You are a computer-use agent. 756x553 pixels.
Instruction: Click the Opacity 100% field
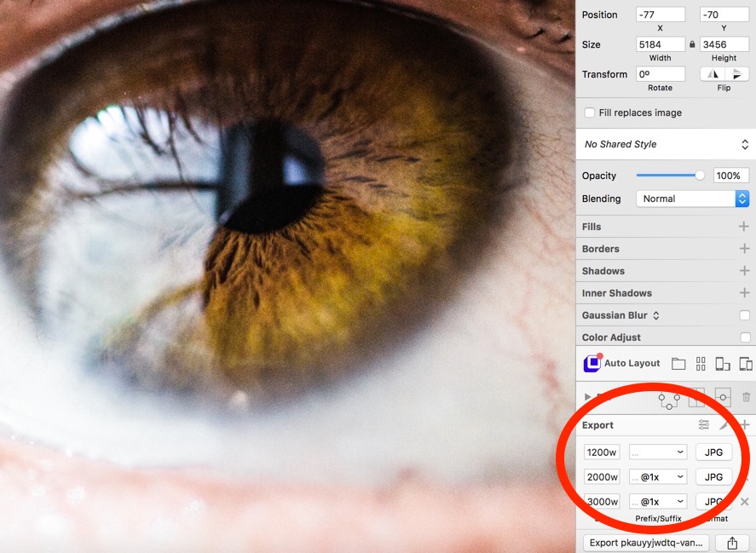(731, 176)
